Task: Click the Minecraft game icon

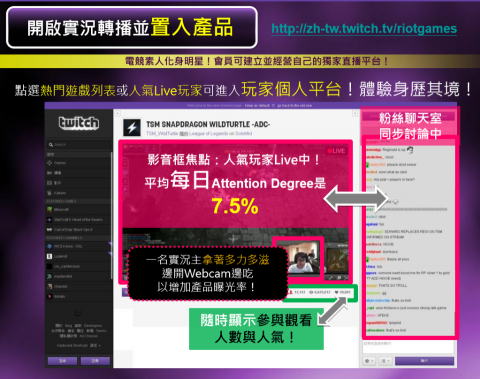Action: point(50,210)
